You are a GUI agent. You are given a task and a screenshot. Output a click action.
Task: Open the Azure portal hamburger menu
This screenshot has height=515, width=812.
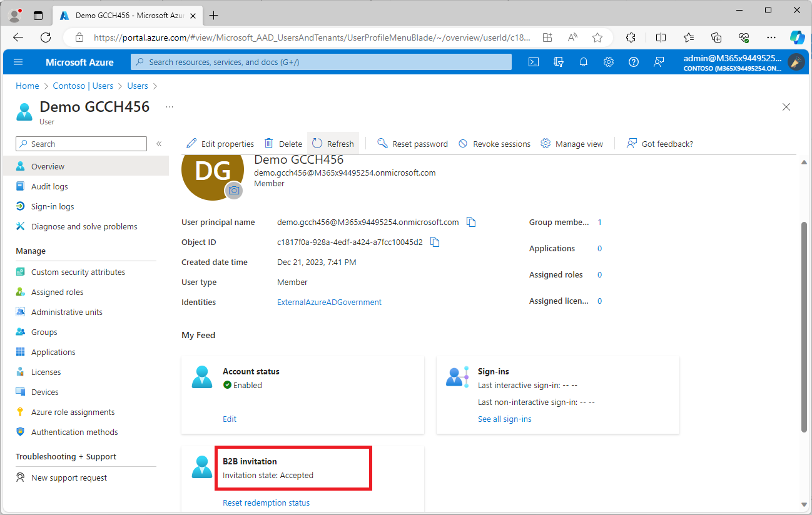pyautogui.click(x=18, y=62)
